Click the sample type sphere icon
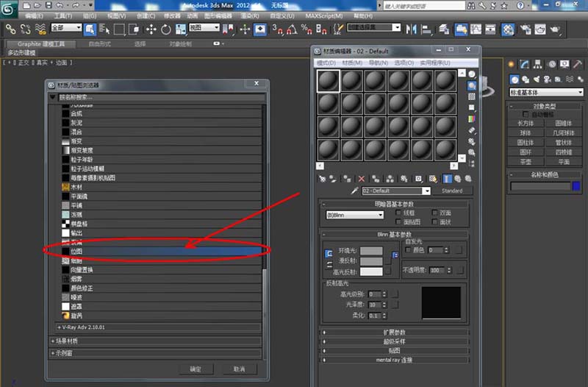Viewport: 588px width, 387px height. click(472, 76)
